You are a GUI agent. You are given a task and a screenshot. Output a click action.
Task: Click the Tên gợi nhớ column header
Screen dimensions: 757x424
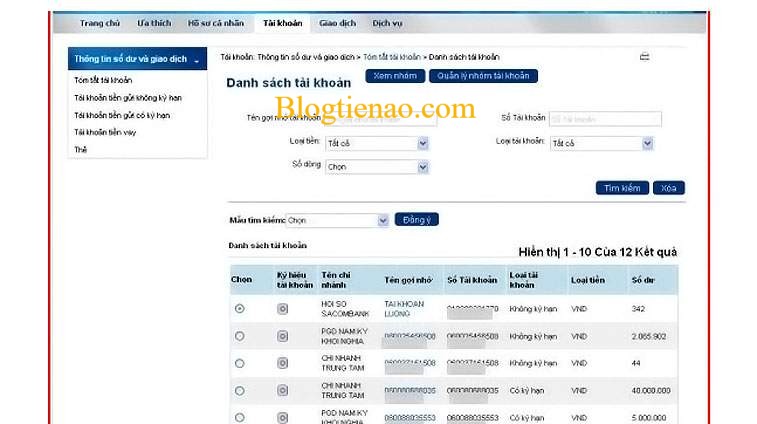[408, 280]
